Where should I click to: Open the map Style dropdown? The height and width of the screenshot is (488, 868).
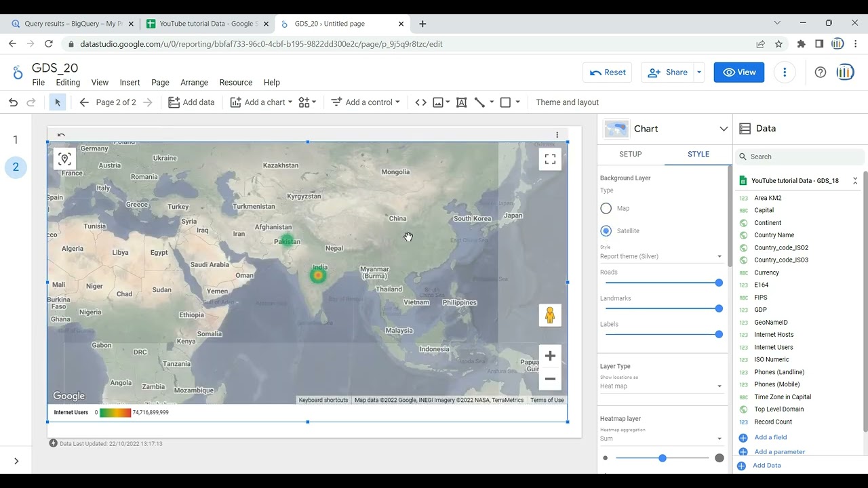point(661,256)
